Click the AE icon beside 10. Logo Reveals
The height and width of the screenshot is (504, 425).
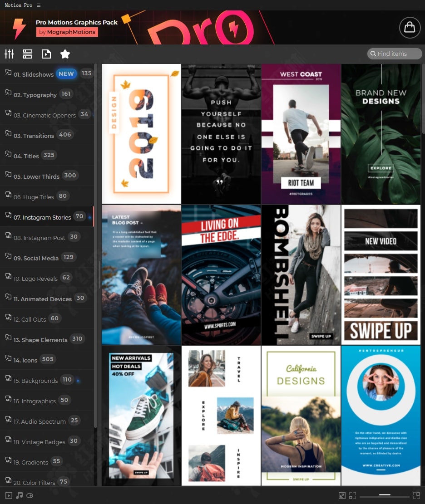[8, 276]
